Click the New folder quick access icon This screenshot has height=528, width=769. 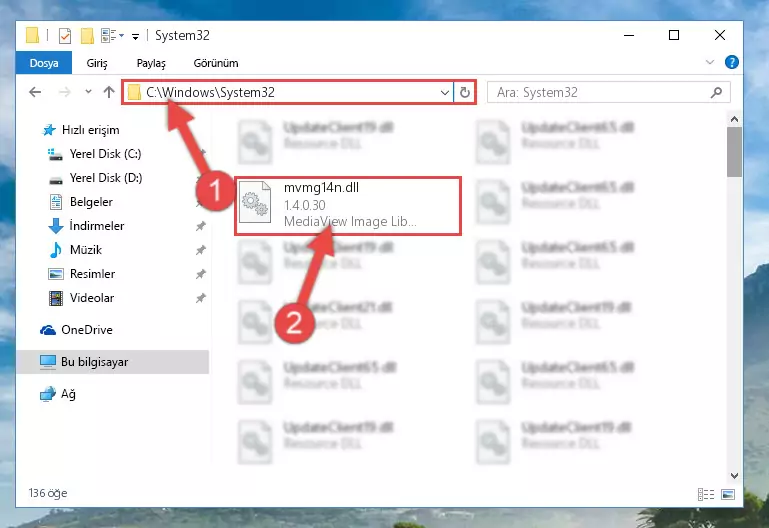87,36
